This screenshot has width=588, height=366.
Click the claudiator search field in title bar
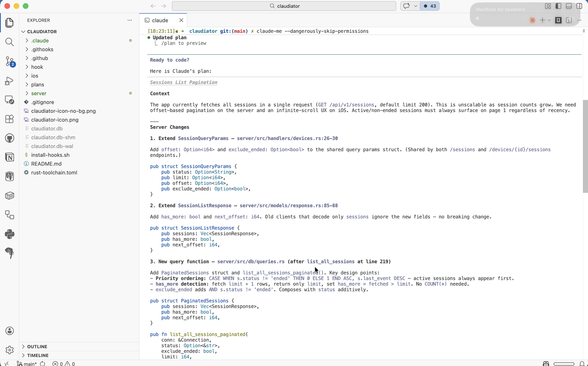point(284,6)
